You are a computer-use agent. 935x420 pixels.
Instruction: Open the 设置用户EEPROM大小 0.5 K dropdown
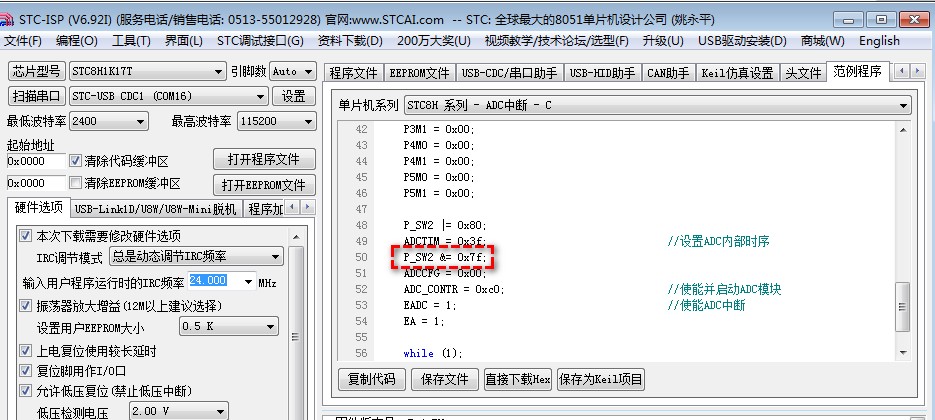coord(228,327)
